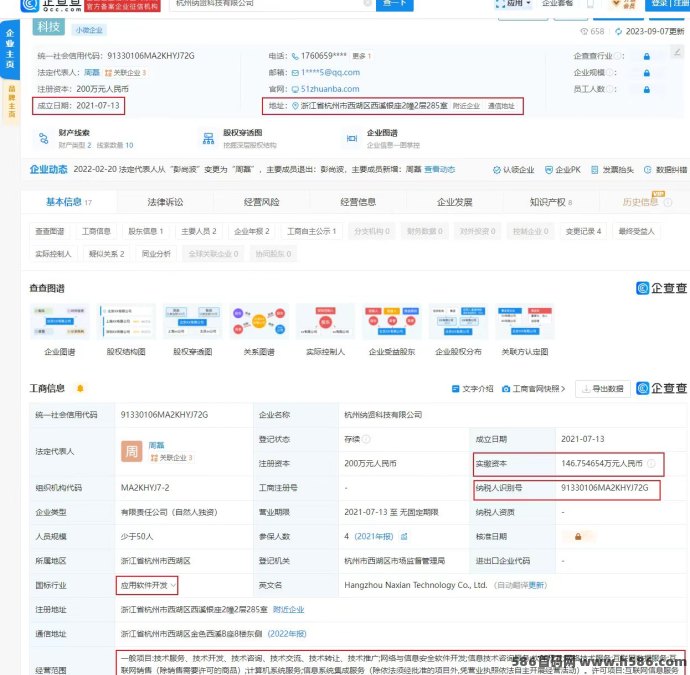Open the 51zhuanba.com website link
The image size is (690, 675).
(330, 89)
